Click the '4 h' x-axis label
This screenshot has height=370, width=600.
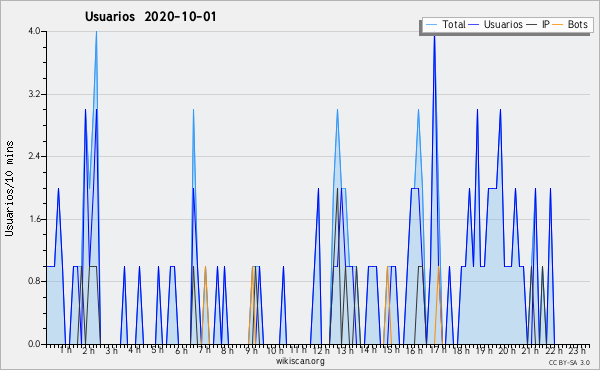(x=134, y=350)
